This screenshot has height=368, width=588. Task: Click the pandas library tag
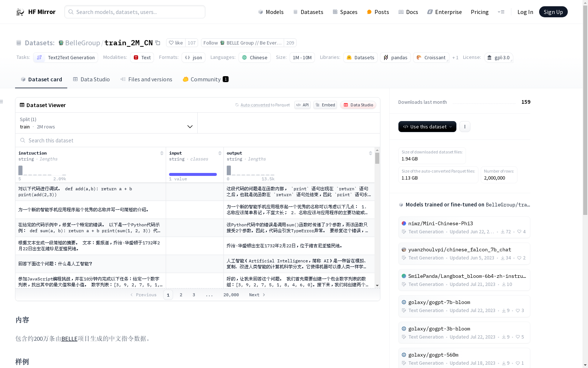(x=395, y=57)
